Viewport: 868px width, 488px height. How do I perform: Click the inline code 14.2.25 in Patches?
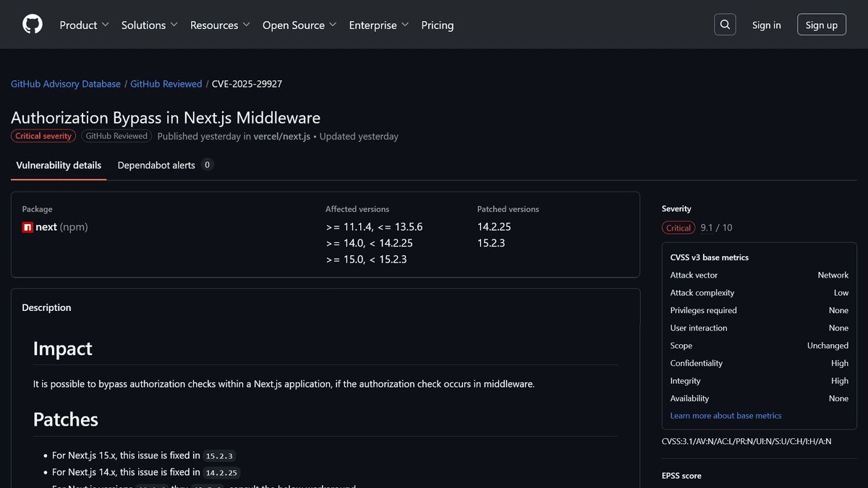click(x=223, y=473)
